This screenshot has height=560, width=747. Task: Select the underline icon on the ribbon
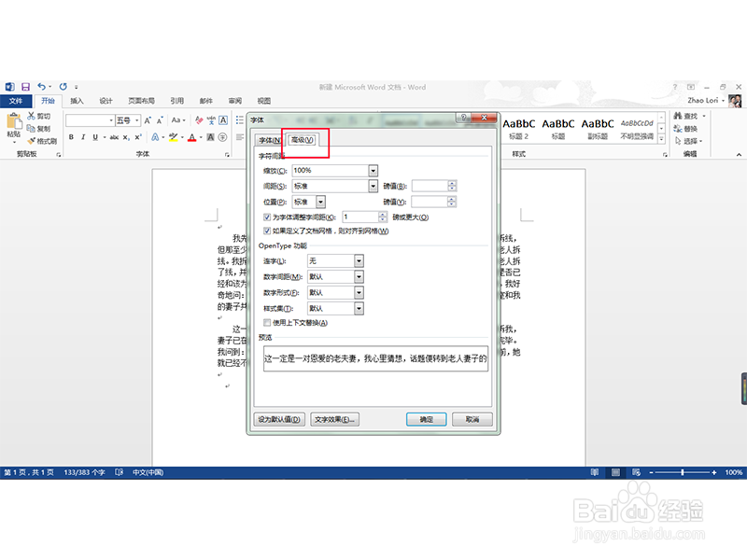(x=94, y=136)
